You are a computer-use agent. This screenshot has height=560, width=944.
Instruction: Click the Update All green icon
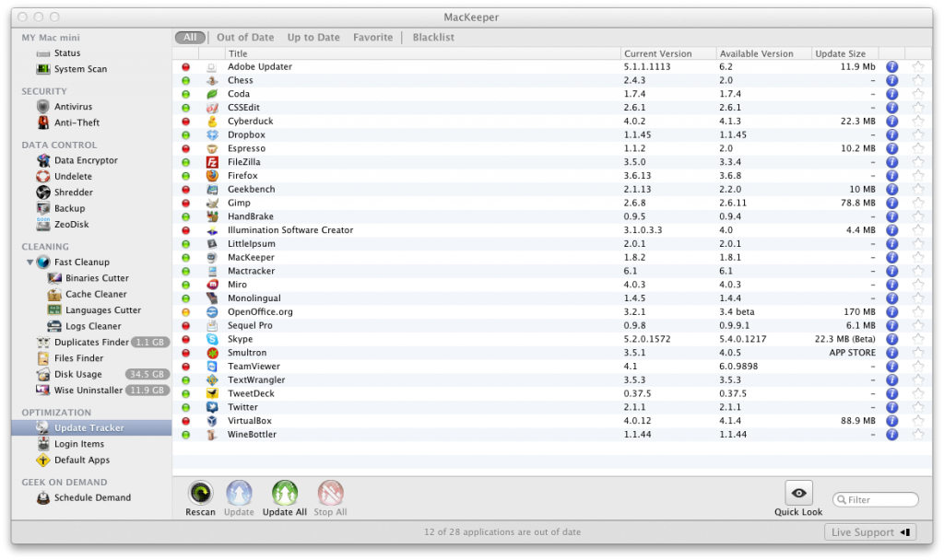285,493
